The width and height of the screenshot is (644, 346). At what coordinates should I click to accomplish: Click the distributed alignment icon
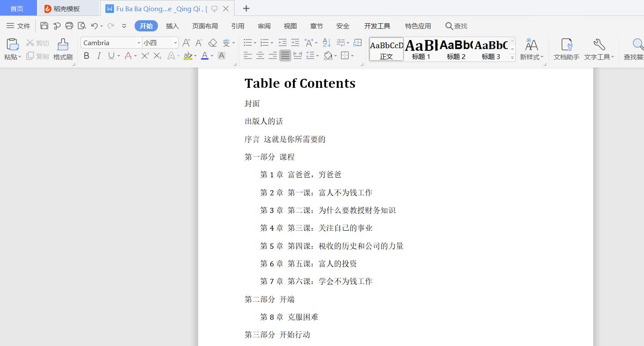point(298,56)
